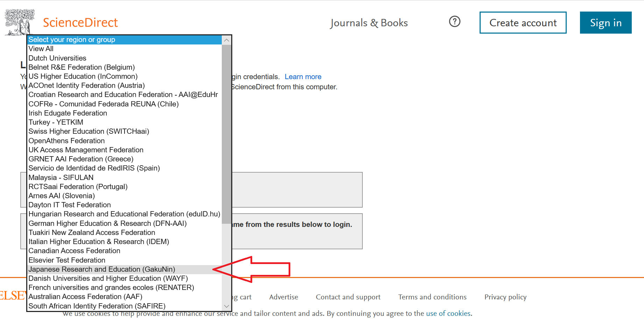644x319 pixels.
Task: Pick Croatian Research and Education Federation
Action: [125, 95]
